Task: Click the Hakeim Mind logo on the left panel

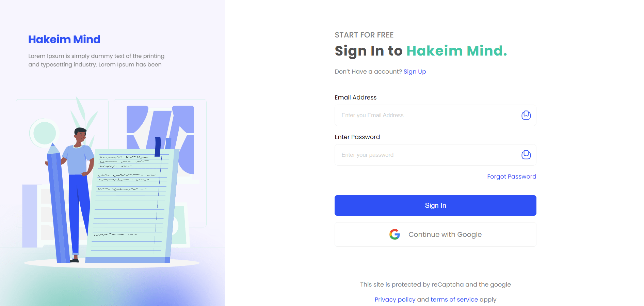Action: tap(64, 40)
